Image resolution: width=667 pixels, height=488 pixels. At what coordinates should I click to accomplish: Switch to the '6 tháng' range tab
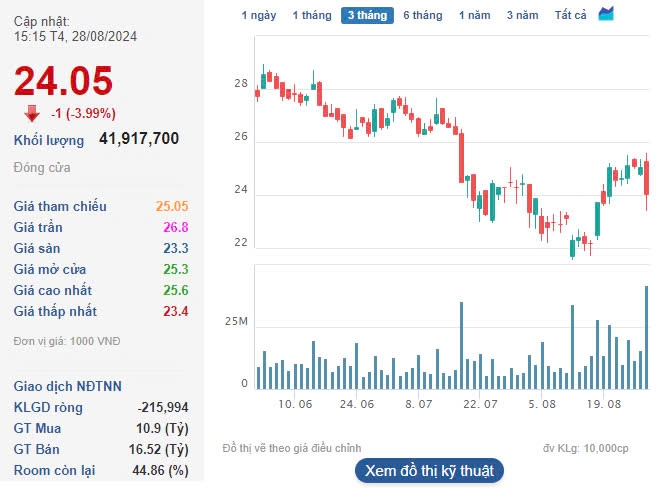point(422,15)
